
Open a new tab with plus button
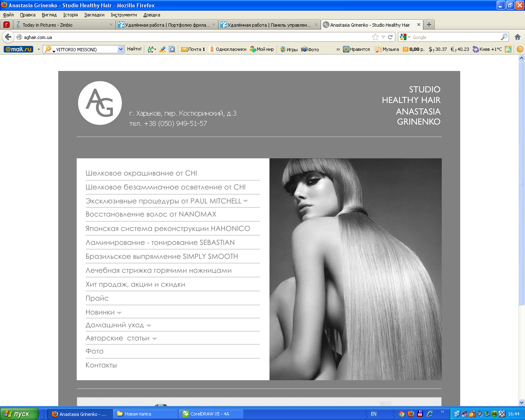click(x=429, y=25)
